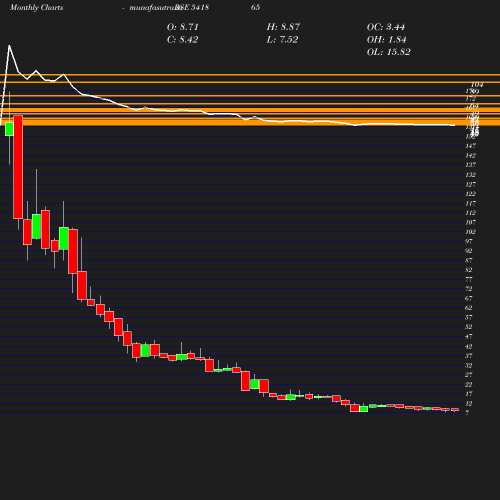Click the price axis label "47"
Screen dimensions: 500x500
(x=469, y=337)
